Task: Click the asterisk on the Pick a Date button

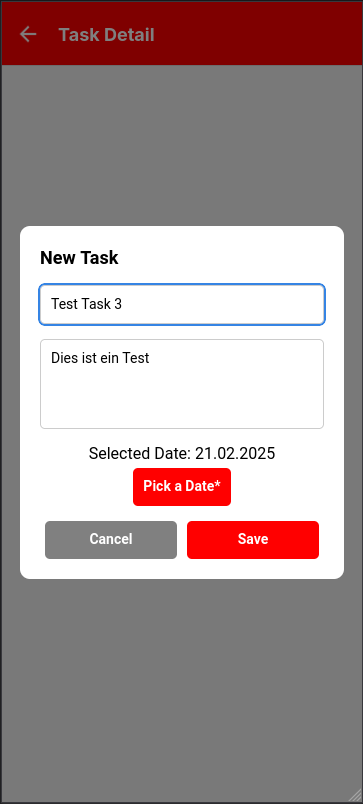Action: point(217,484)
